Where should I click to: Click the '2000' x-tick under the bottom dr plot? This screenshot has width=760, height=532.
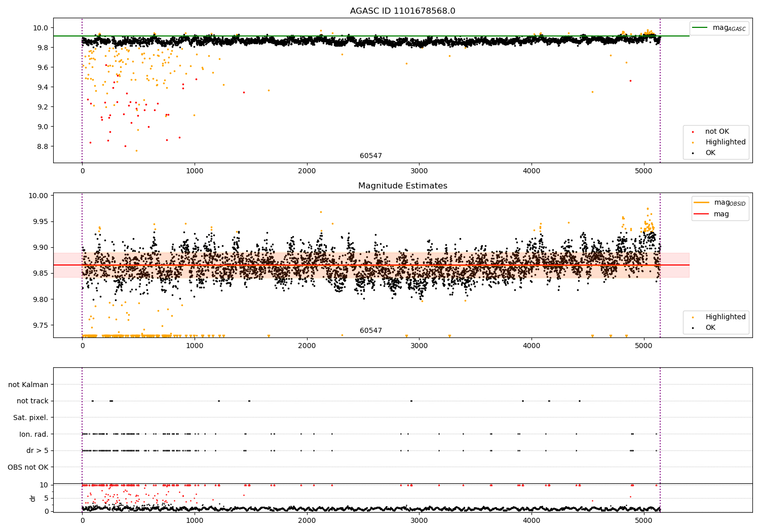(307, 520)
